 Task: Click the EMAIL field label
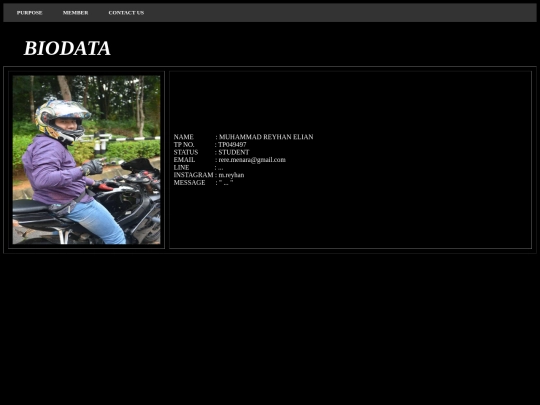pos(184,160)
